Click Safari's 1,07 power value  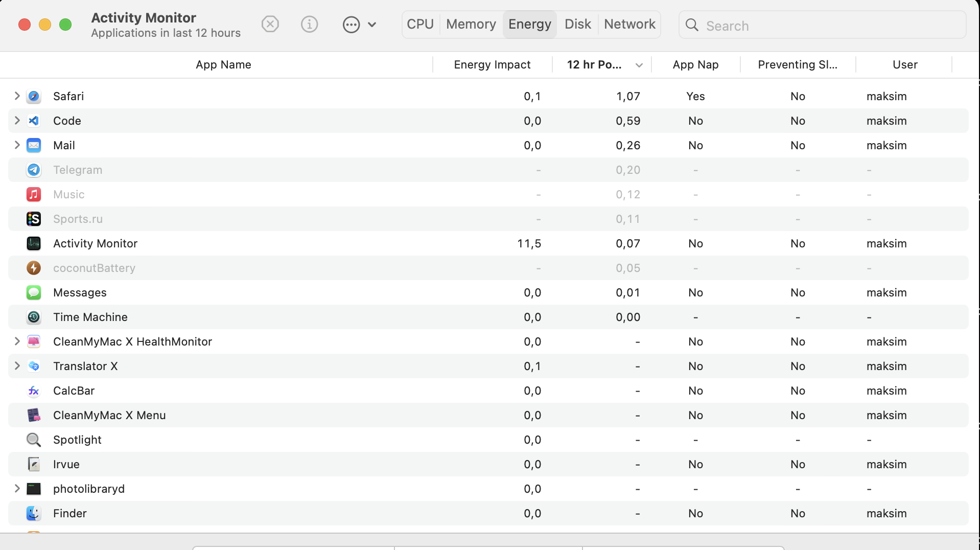click(628, 97)
